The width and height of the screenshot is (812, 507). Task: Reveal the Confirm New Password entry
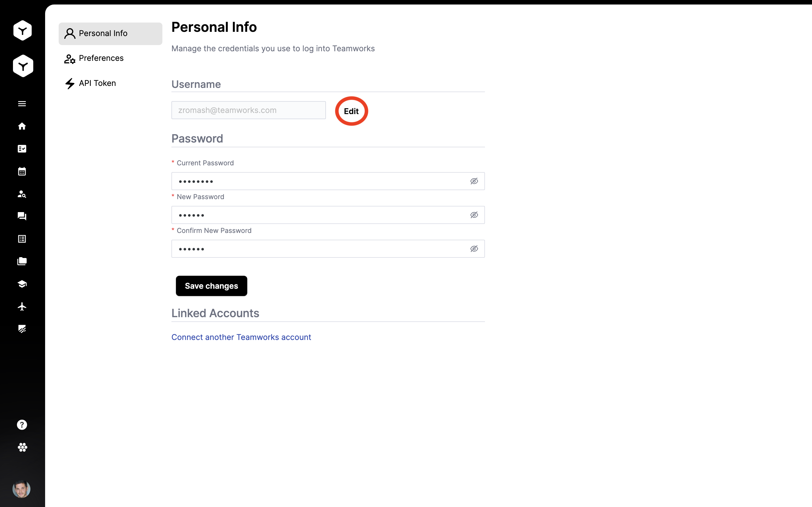click(x=474, y=248)
